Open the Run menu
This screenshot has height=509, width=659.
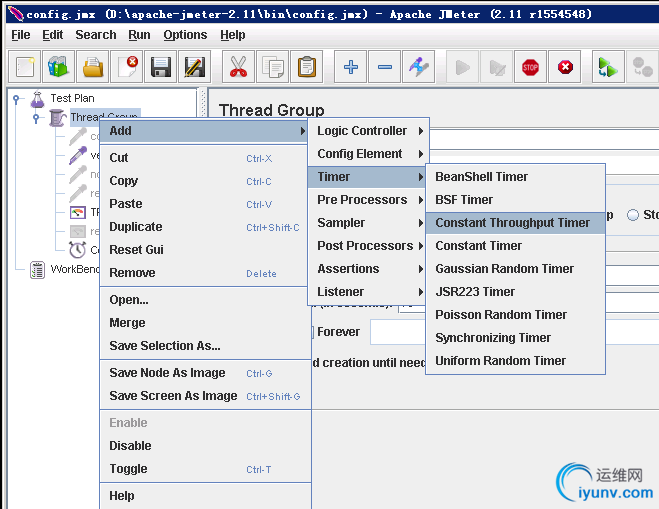139,35
